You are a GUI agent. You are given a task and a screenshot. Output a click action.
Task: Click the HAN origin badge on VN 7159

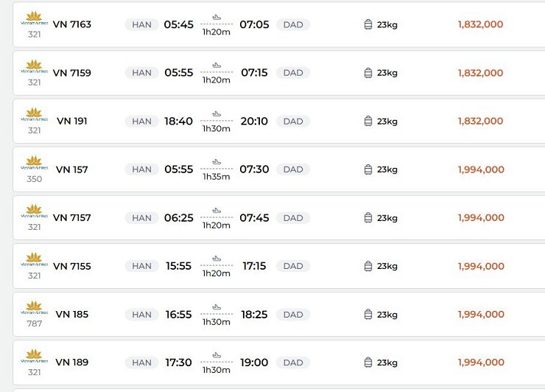(141, 73)
